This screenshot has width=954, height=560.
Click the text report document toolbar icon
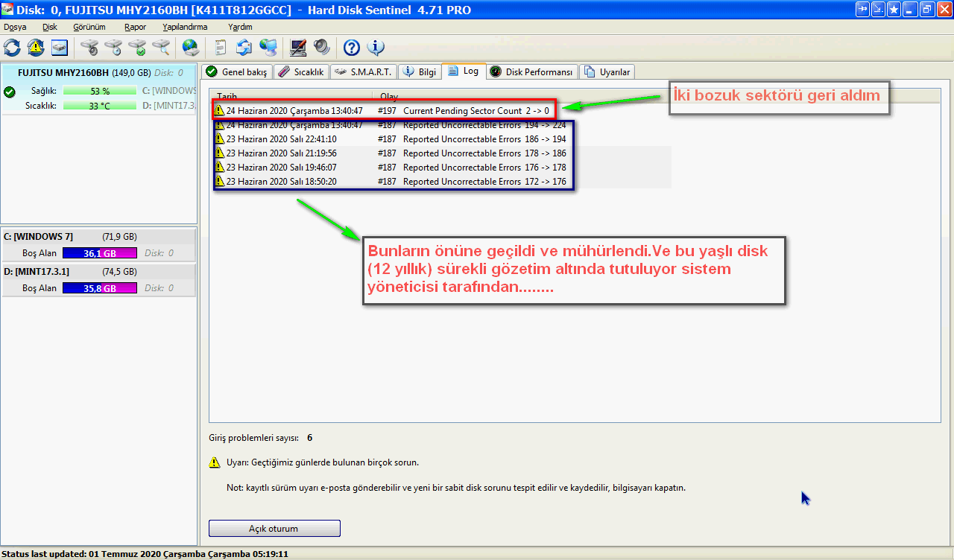click(221, 48)
